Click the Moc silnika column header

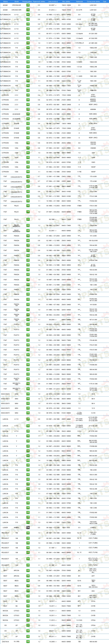(x=66, y=2)
